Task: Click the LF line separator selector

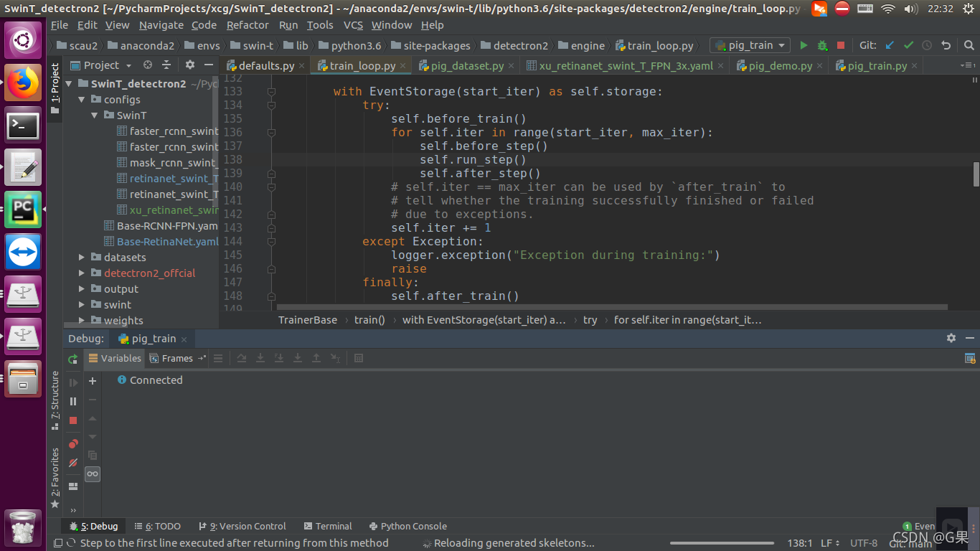Action: point(830,543)
